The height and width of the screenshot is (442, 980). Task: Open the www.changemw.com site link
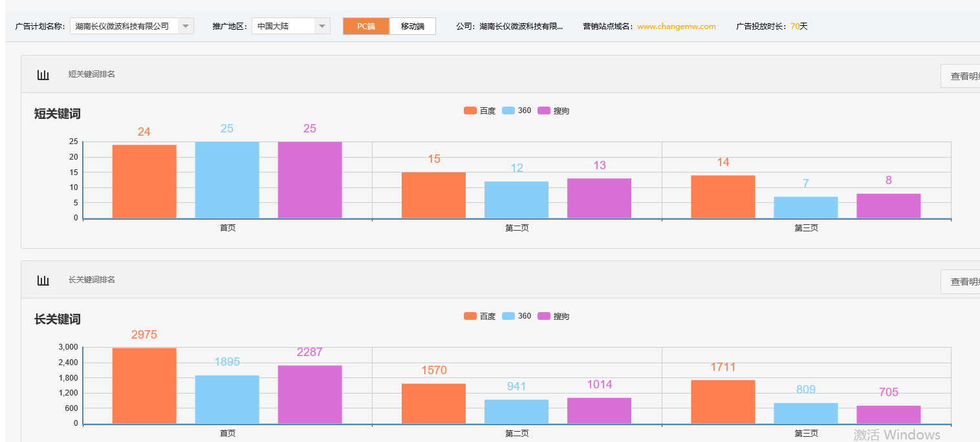click(x=677, y=26)
